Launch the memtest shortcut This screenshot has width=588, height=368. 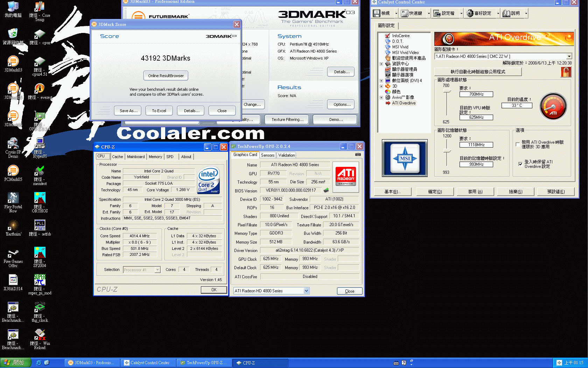tap(40, 175)
